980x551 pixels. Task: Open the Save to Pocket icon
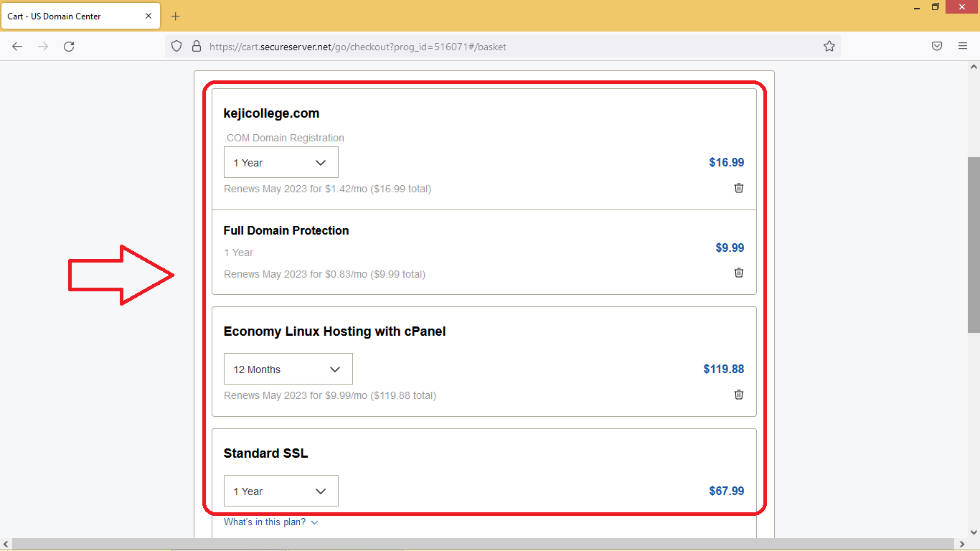point(937,47)
